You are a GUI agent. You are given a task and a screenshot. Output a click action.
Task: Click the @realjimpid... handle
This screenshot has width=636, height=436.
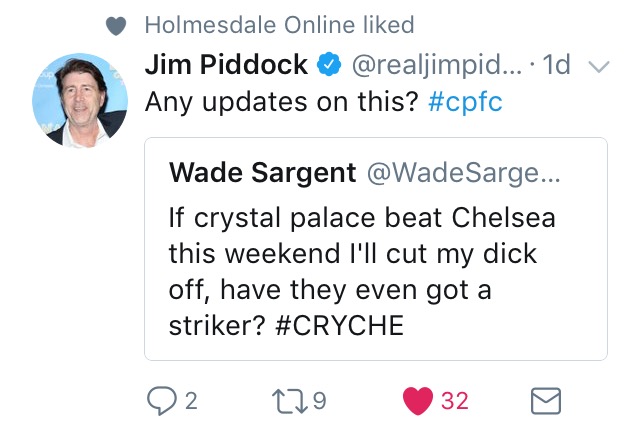tap(433, 65)
